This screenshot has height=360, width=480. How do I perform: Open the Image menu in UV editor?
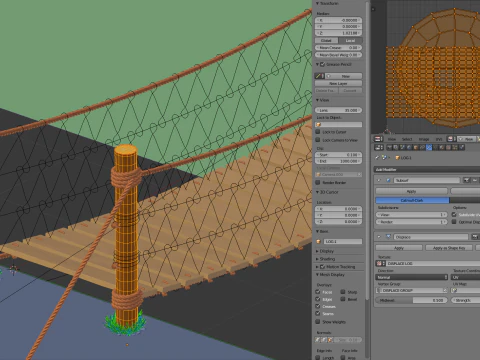tap(424, 139)
